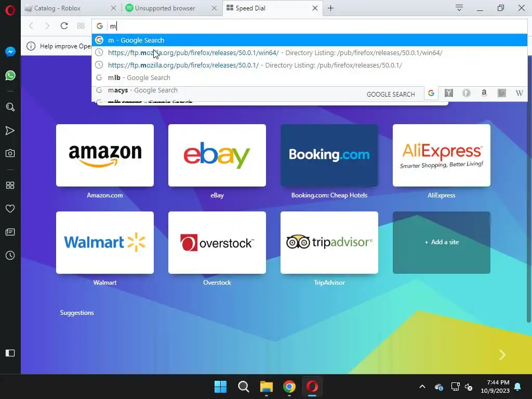Click the Opera icon in the taskbar

312,387
